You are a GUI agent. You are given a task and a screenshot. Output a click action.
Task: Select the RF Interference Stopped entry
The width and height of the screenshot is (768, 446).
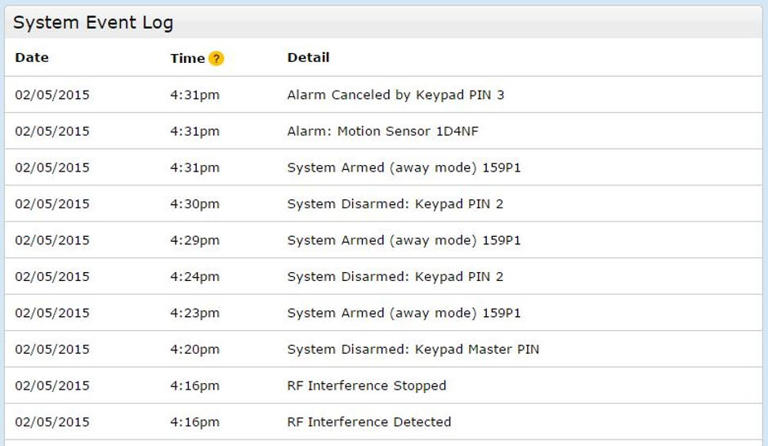point(366,385)
